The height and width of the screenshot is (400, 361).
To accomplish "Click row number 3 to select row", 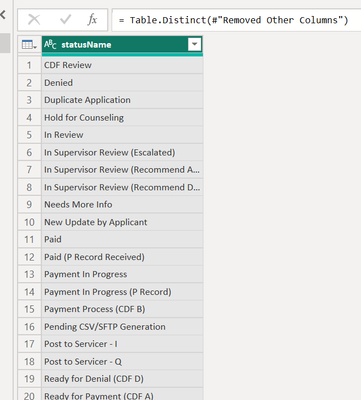I will click(29, 100).
